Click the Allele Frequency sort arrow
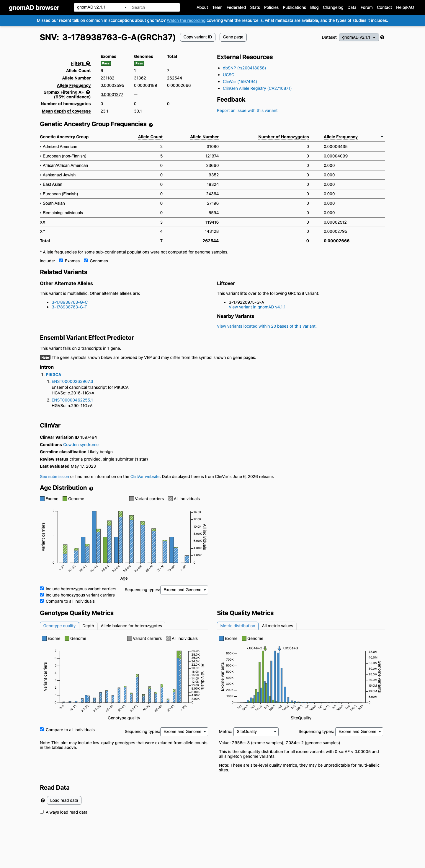 (382, 137)
